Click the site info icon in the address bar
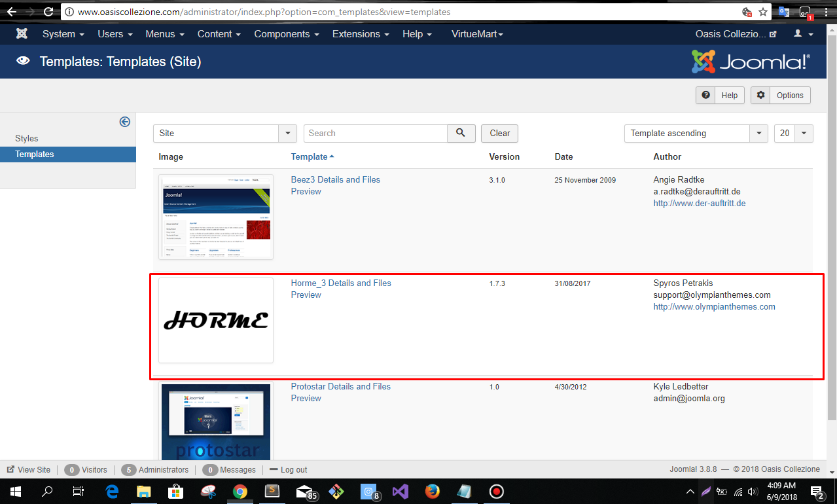 point(69,12)
